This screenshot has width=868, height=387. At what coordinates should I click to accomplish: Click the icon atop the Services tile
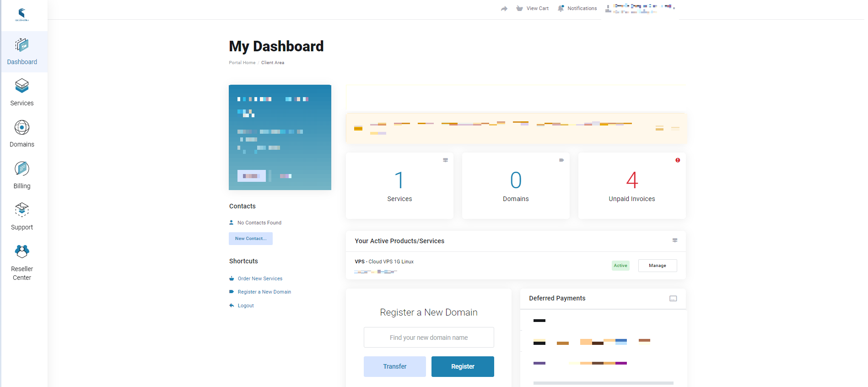coord(445,160)
